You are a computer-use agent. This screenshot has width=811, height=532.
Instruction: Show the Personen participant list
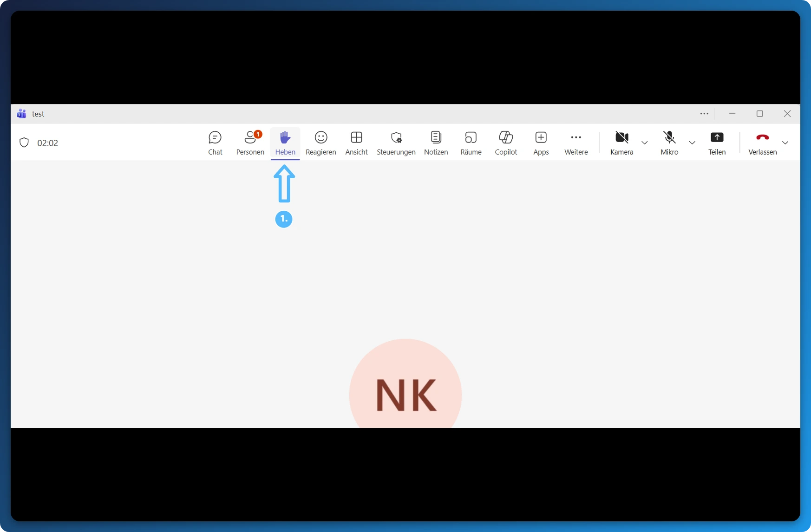[x=250, y=143]
